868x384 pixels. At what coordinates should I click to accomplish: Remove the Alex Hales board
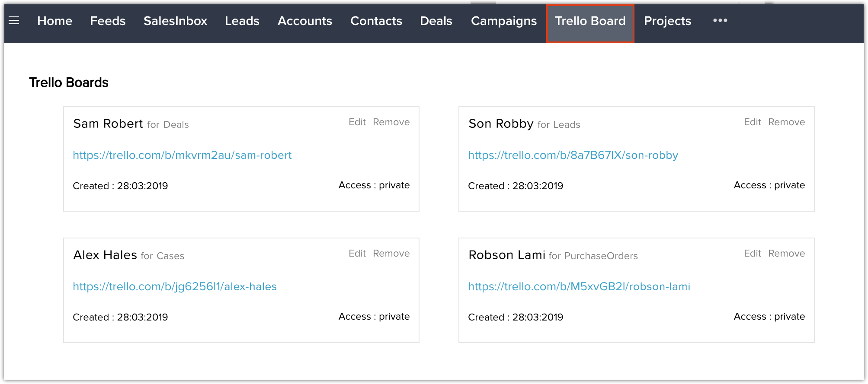[x=391, y=254]
